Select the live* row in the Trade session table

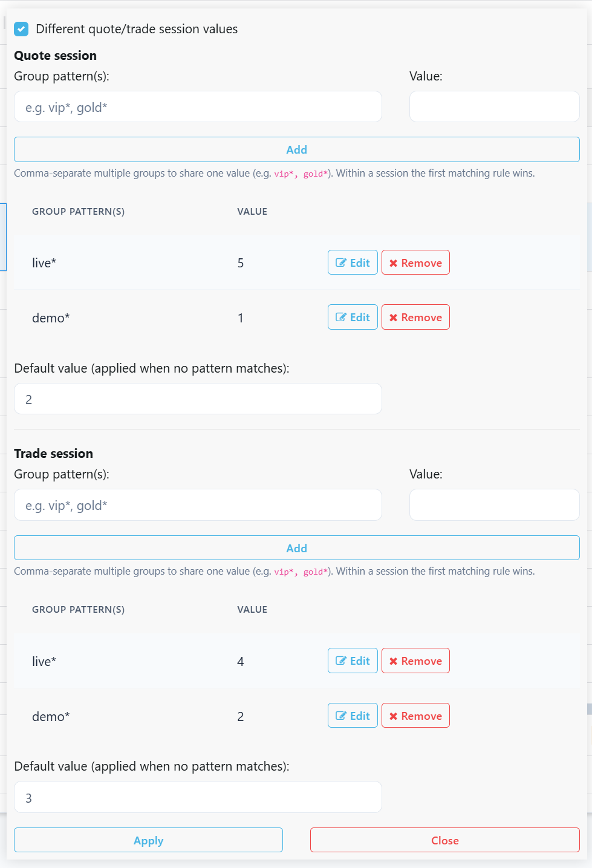[x=297, y=661]
